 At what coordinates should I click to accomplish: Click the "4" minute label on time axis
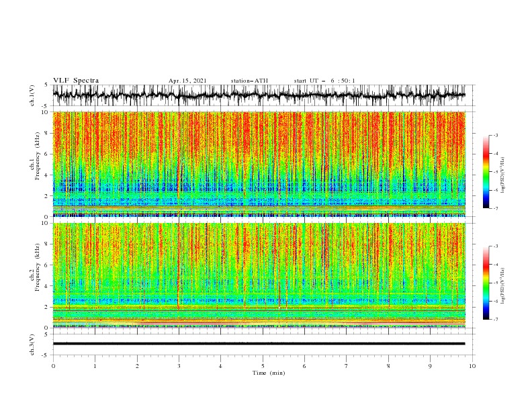point(220,366)
